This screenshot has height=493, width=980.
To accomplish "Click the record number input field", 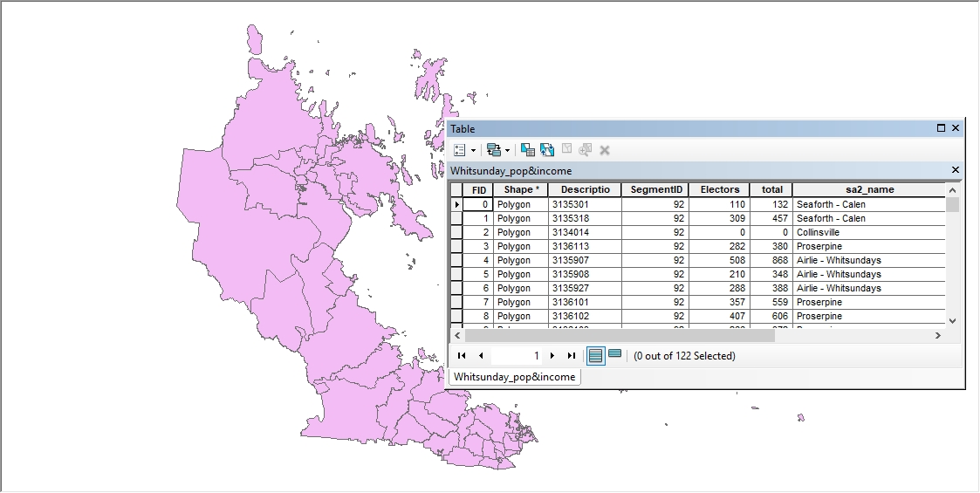I will point(517,355).
